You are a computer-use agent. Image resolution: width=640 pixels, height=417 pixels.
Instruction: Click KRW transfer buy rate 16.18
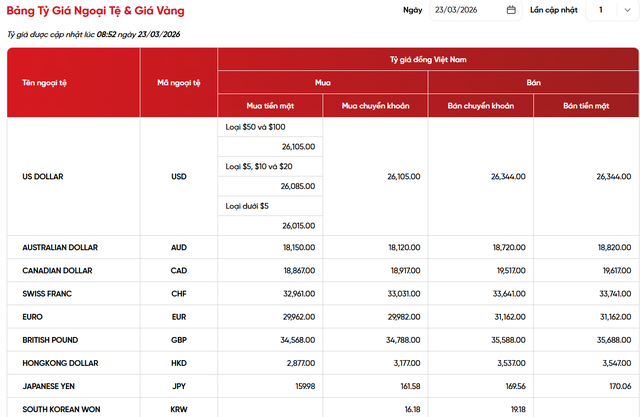coord(413,409)
